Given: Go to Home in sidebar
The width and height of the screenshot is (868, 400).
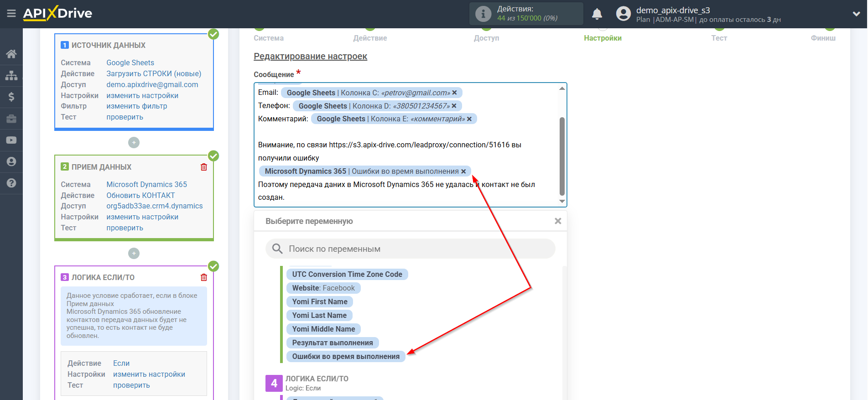Looking at the screenshot, I should 11,54.
